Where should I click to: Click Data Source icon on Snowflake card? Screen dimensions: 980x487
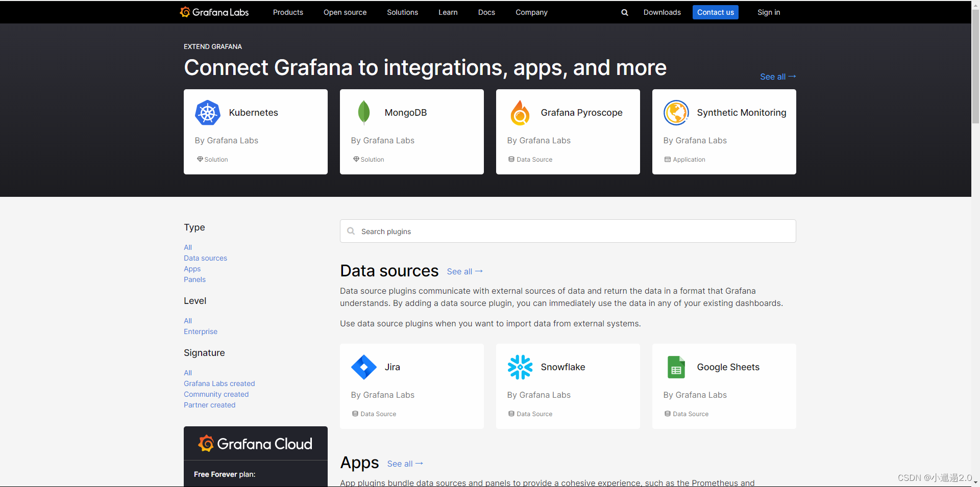(x=511, y=414)
